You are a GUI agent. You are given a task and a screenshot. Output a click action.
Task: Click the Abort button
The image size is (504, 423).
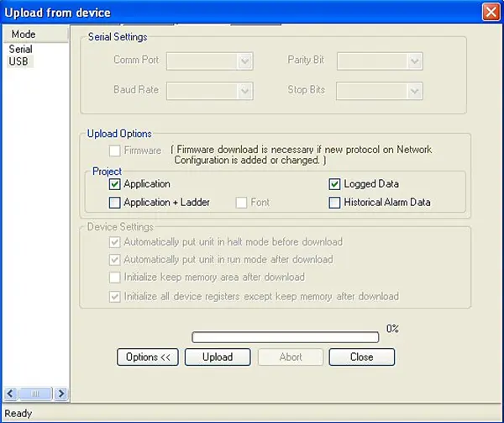point(291,357)
